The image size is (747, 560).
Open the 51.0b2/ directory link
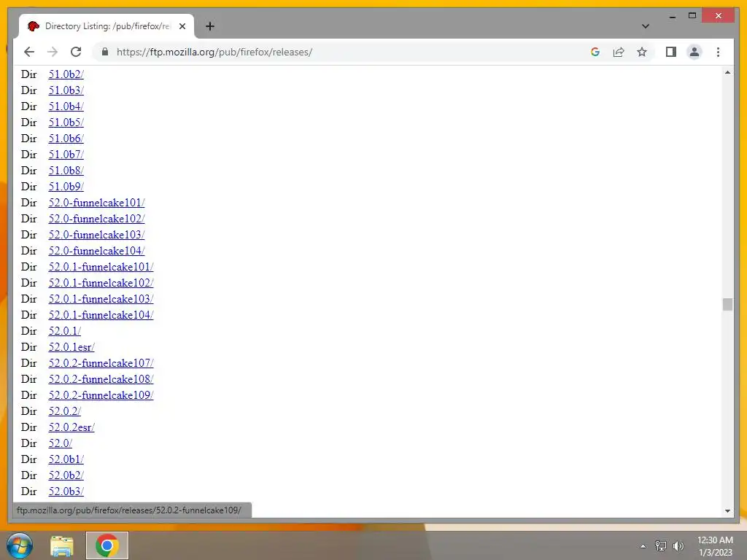point(66,74)
